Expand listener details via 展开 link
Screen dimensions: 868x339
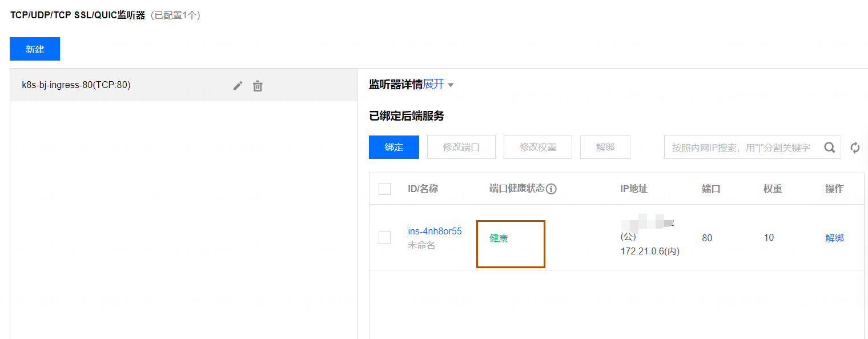coord(433,85)
